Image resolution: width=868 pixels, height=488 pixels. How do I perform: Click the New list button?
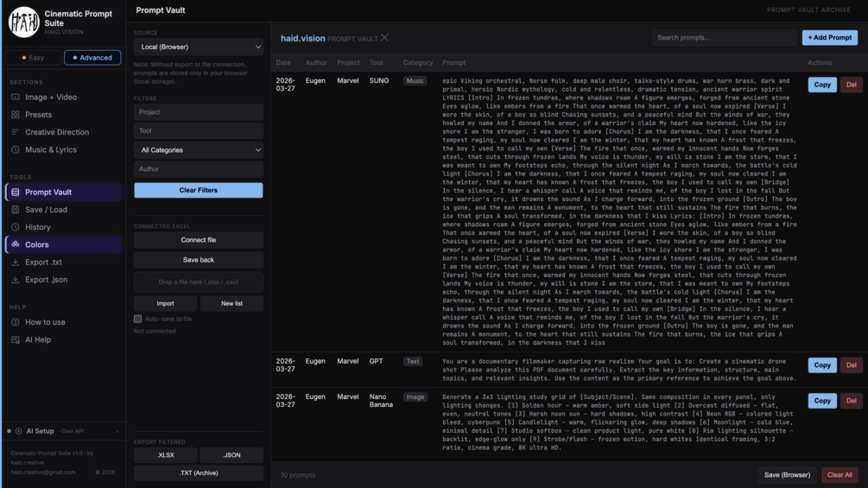[x=231, y=303]
